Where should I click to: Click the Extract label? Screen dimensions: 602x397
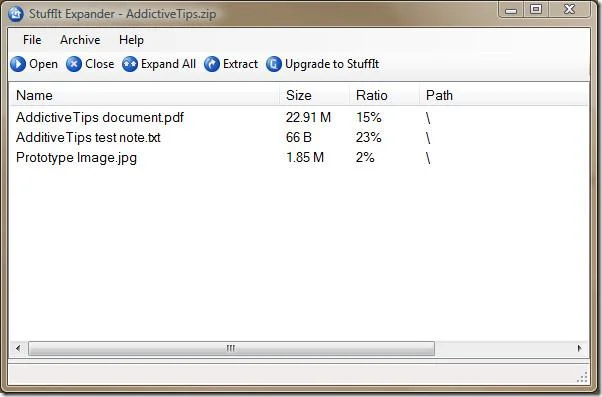(240, 64)
